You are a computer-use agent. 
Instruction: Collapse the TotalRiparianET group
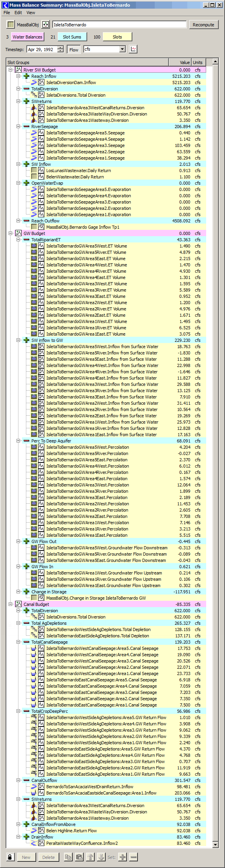tap(18, 240)
